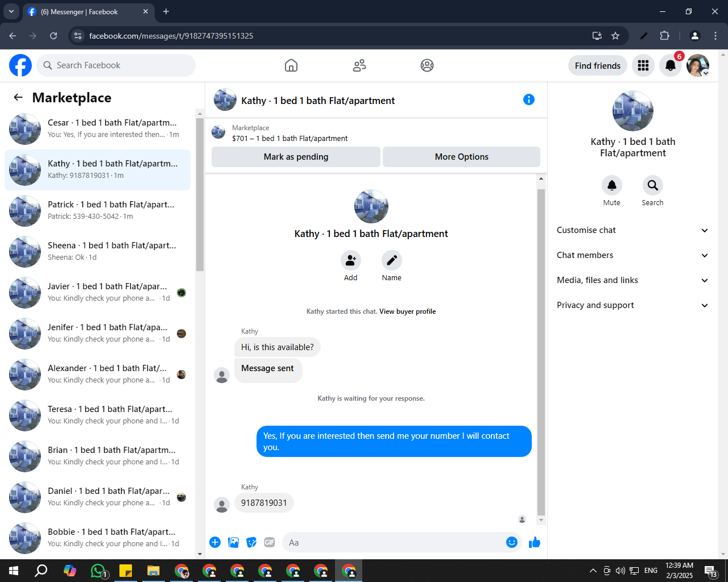Open the emoji picker in message box
728x582 pixels.
click(512, 542)
